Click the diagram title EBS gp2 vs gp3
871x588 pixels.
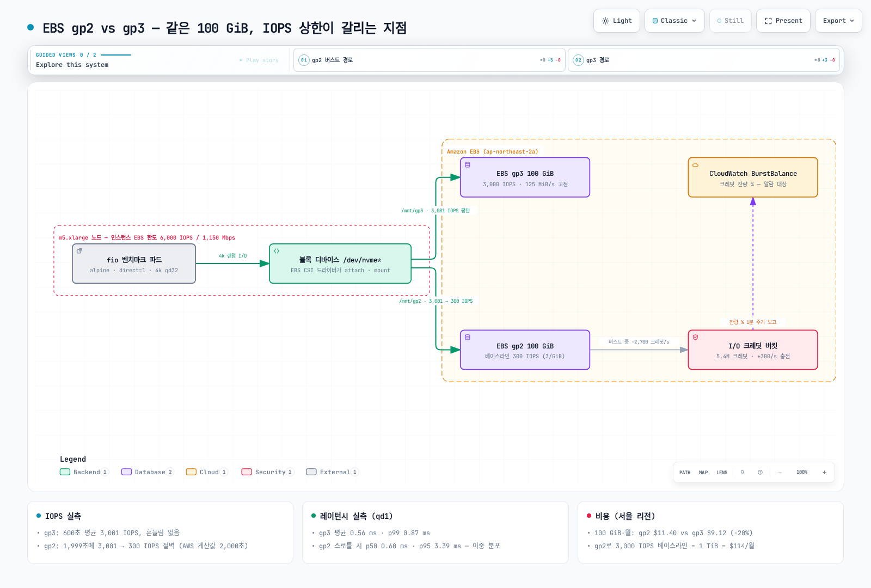click(224, 28)
